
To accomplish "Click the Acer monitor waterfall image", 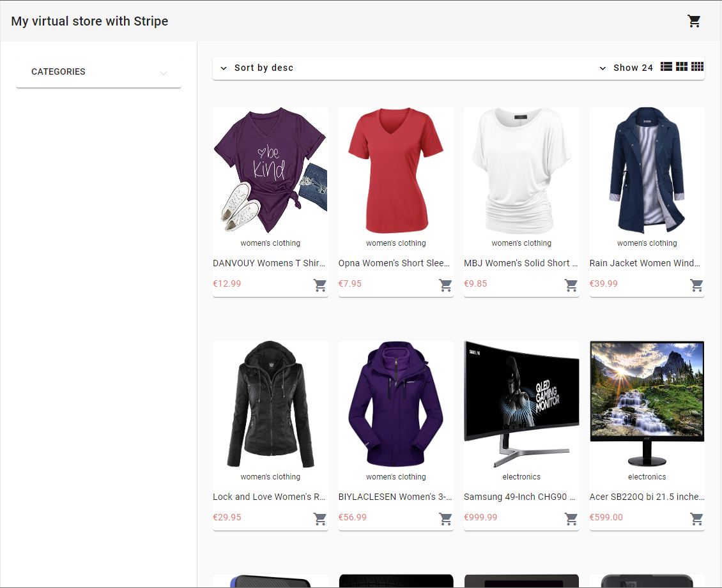I will click(x=647, y=403).
